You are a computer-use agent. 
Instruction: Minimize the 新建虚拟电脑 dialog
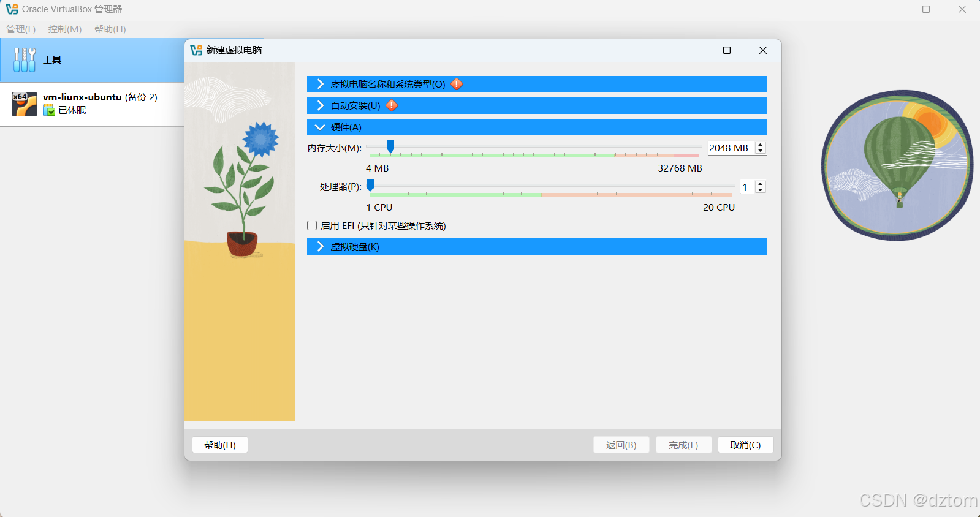pos(691,50)
